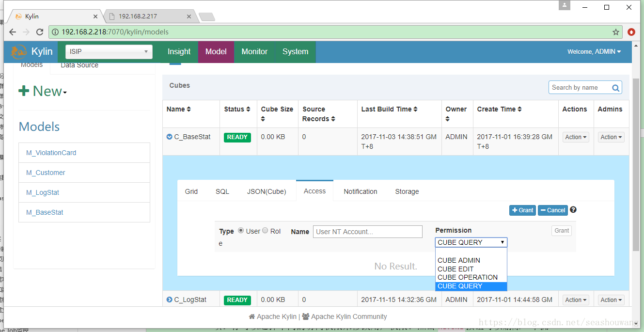
Task: Sort cubes by Last Build Time arrows
Action: pos(415,110)
